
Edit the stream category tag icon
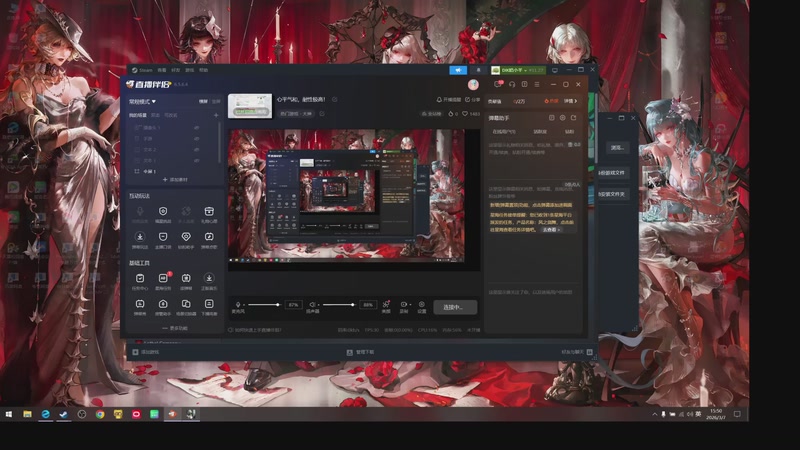[322, 113]
